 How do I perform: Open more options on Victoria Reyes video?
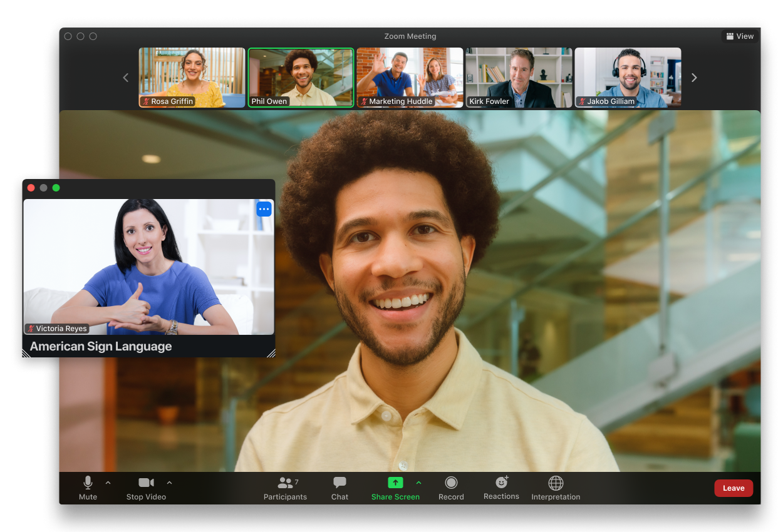(264, 209)
